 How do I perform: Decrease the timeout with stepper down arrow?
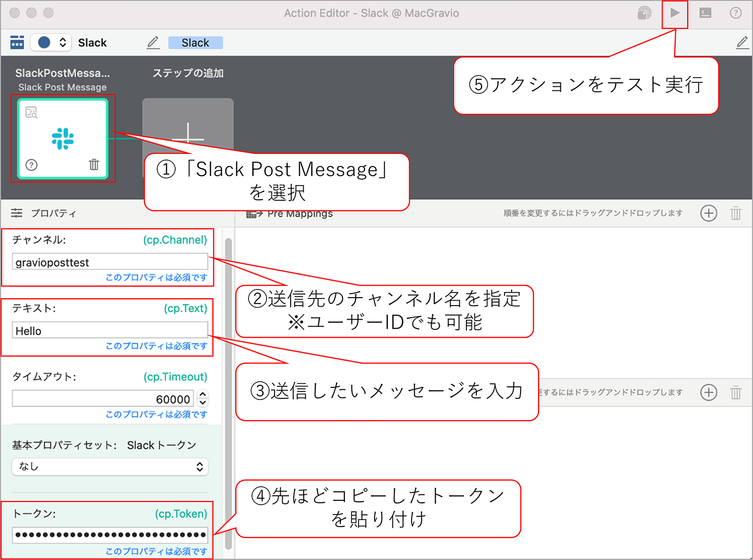(x=203, y=403)
